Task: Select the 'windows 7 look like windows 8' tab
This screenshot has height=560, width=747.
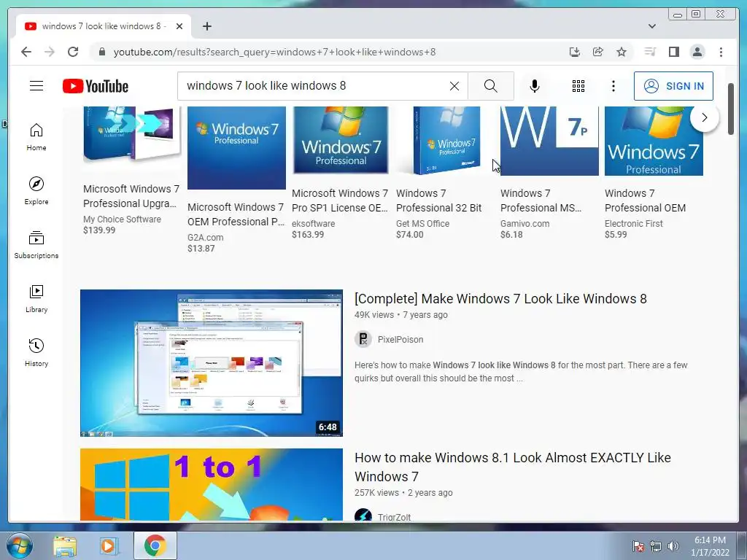Action: coord(104,26)
